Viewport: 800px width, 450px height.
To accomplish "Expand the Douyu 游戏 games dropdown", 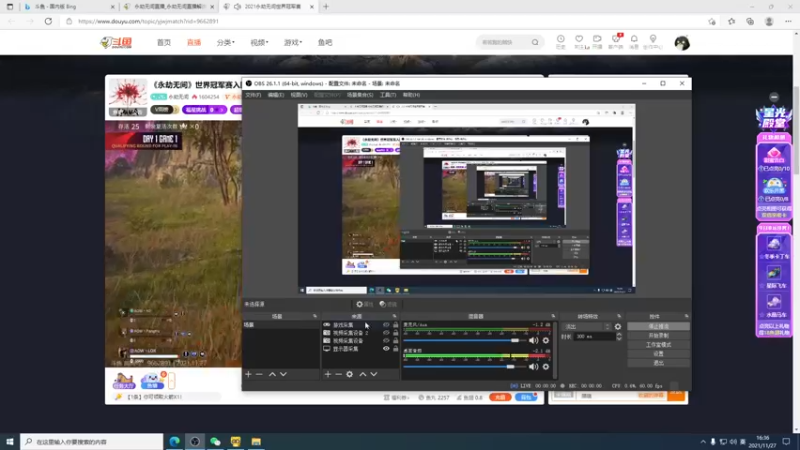I will pos(293,42).
